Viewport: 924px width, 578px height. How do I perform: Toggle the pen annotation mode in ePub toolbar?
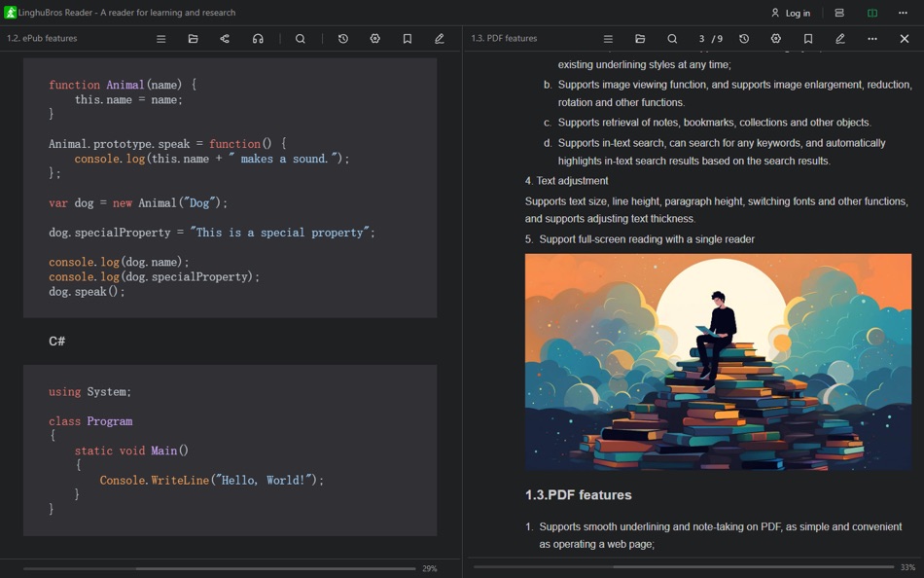pos(440,38)
